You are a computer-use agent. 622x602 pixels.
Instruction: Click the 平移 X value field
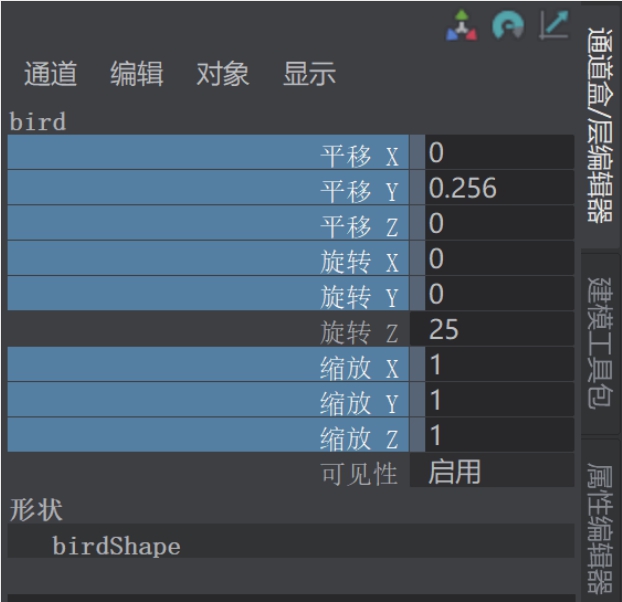[x=499, y=154]
